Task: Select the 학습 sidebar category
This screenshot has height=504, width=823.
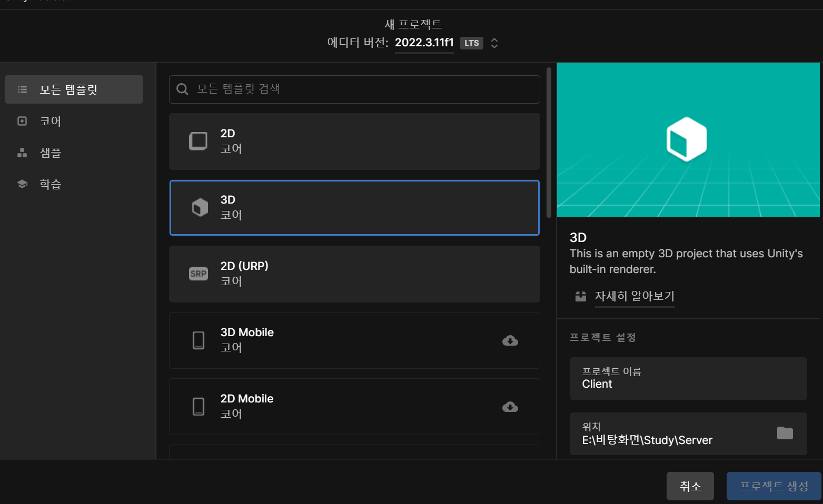Action: tap(74, 184)
